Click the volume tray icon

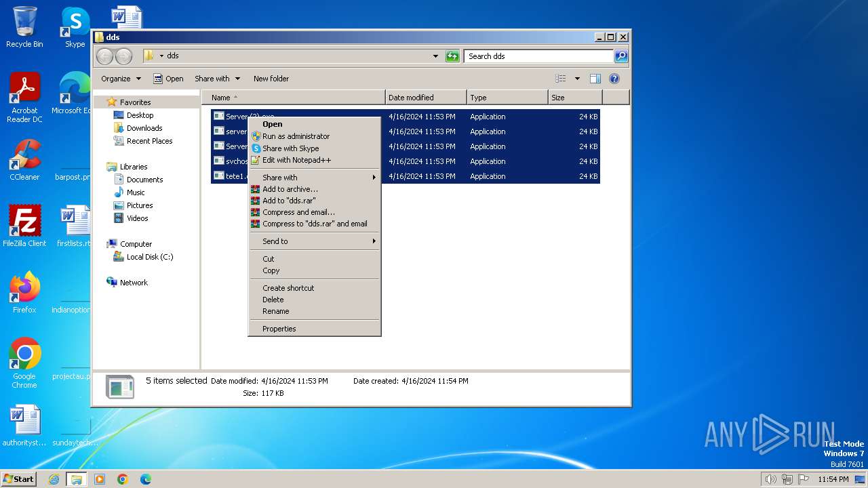click(x=770, y=479)
